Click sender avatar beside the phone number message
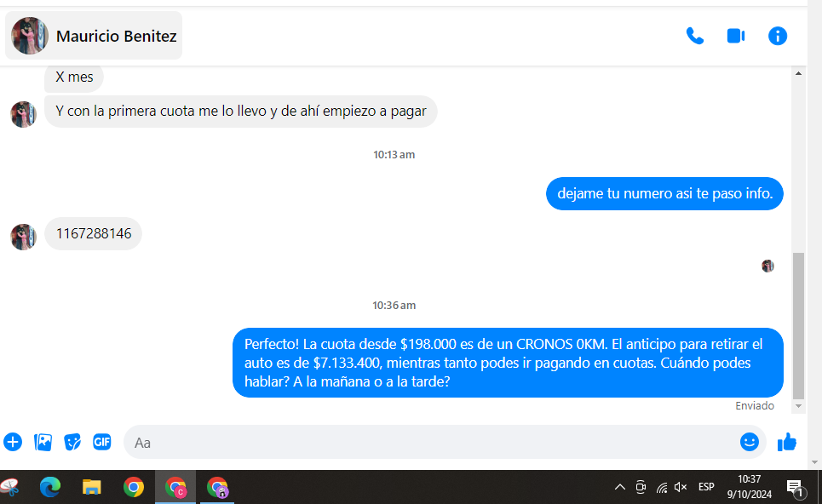Screen dimensions: 822x504 click(23, 237)
